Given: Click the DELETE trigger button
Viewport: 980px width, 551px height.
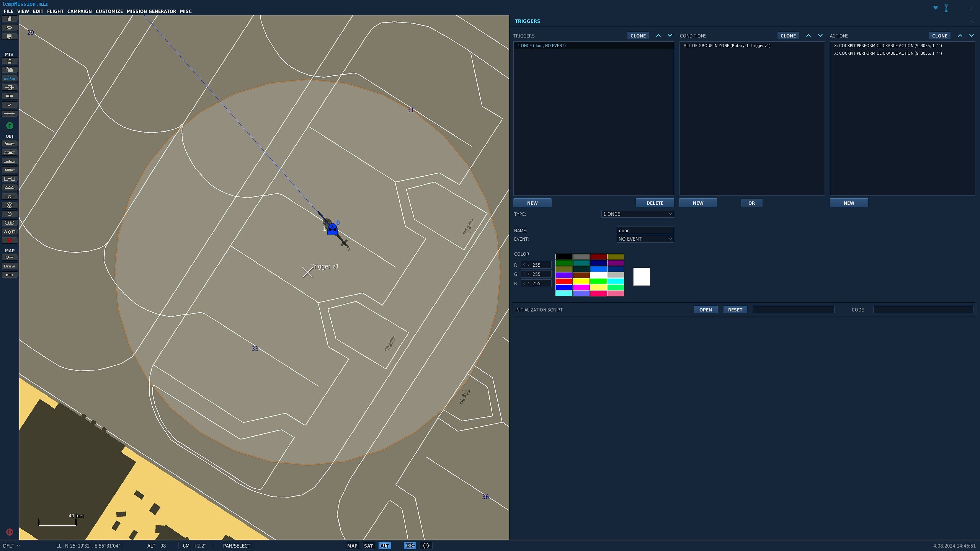Looking at the screenshot, I should pyautogui.click(x=655, y=203).
